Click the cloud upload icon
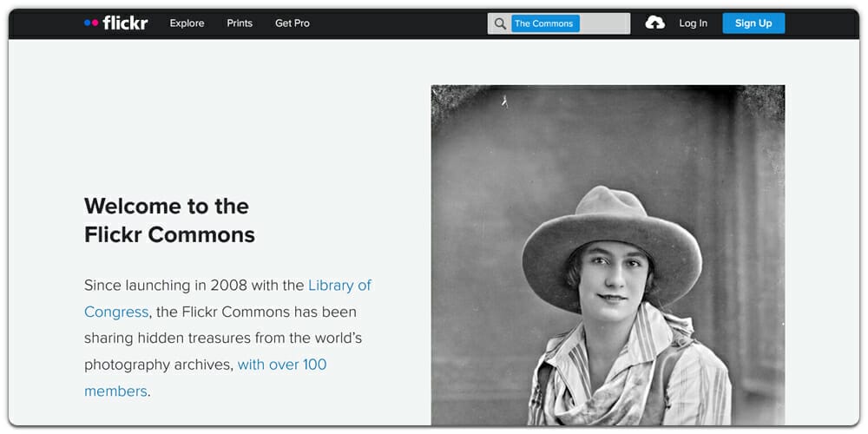The width and height of the screenshot is (868, 434). (654, 23)
